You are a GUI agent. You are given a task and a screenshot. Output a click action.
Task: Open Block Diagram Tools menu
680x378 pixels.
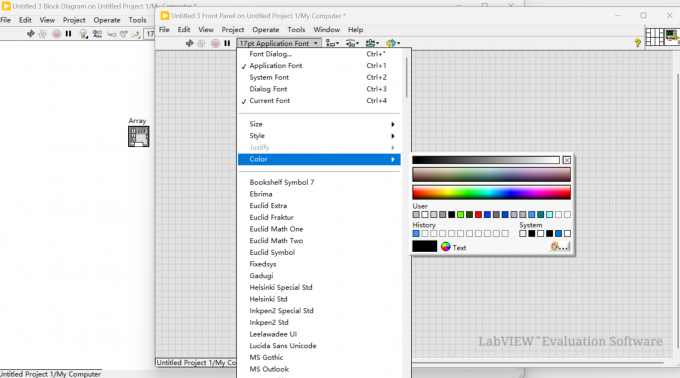[137, 20]
